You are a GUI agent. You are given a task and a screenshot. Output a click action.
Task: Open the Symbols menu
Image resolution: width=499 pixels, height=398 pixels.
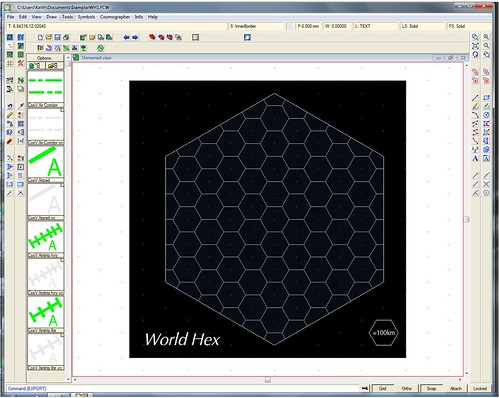coord(86,17)
